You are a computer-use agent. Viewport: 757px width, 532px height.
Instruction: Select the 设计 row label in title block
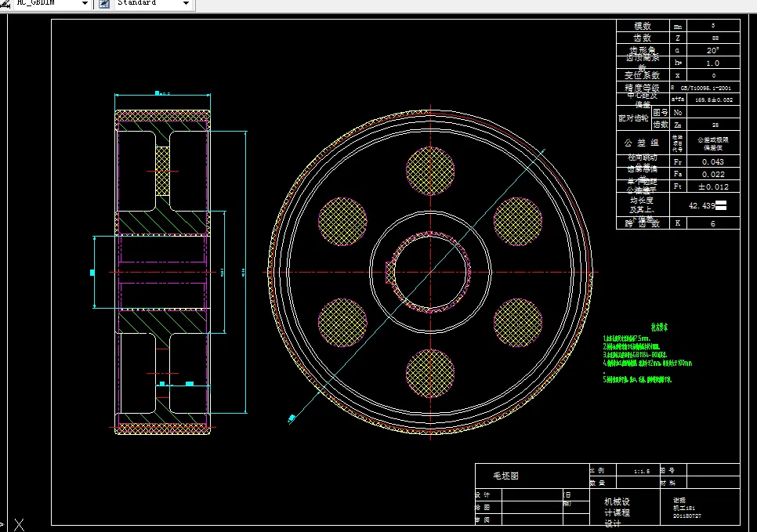(482, 495)
